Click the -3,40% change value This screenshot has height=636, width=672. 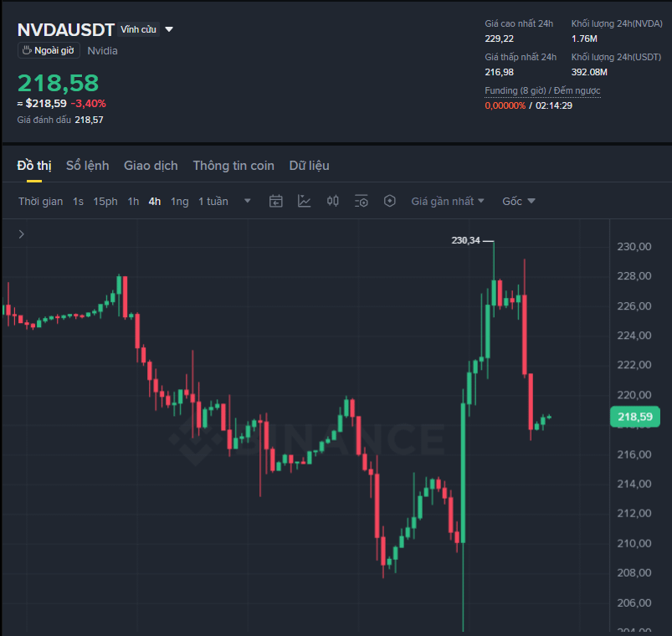point(89,104)
